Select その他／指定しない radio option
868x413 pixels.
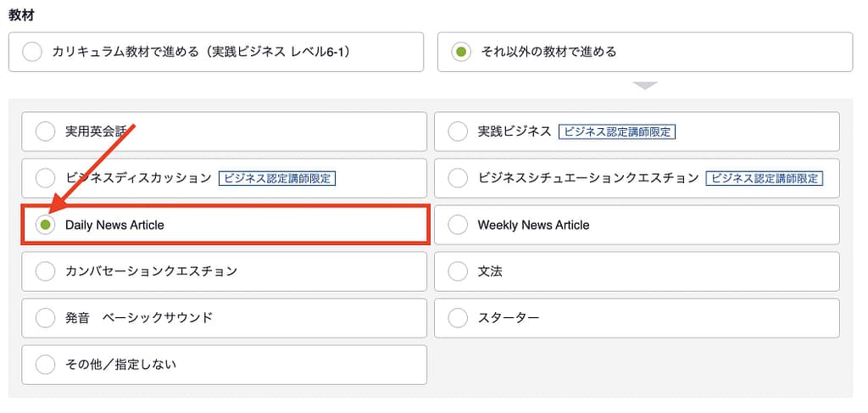coord(45,365)
